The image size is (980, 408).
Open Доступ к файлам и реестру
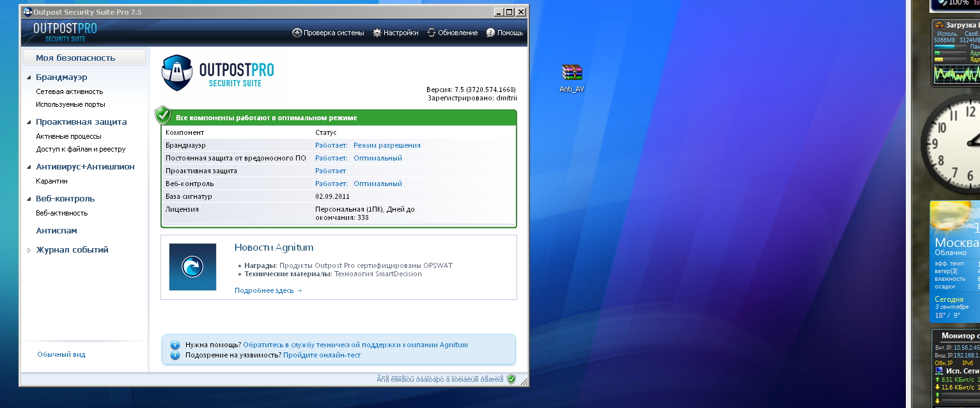(x=81, y=149)
